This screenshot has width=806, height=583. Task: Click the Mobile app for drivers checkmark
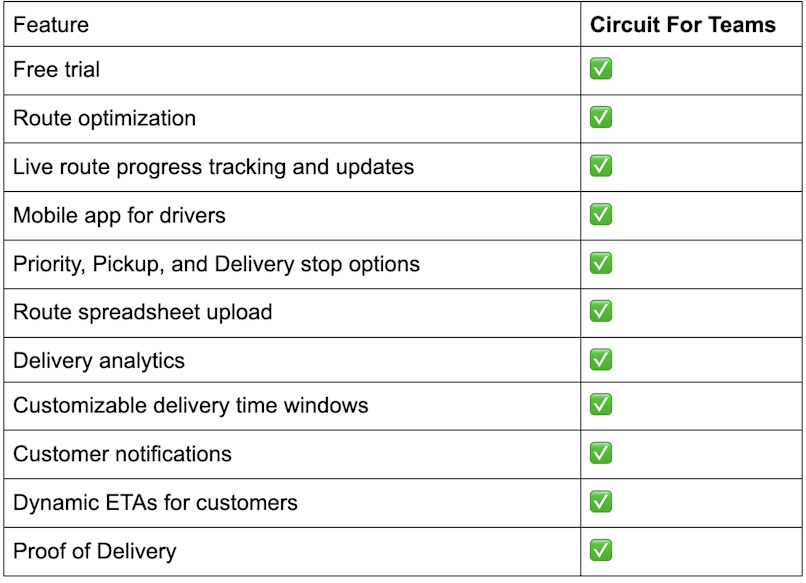[x=600, y=214]
